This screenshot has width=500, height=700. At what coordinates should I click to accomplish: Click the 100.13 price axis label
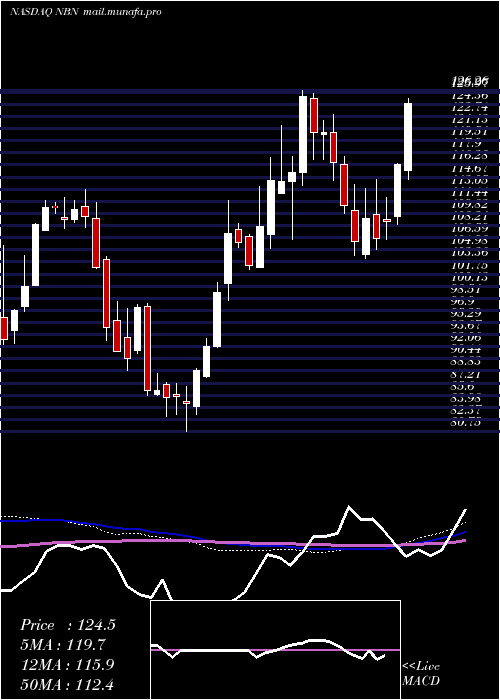tap(470, 277)
